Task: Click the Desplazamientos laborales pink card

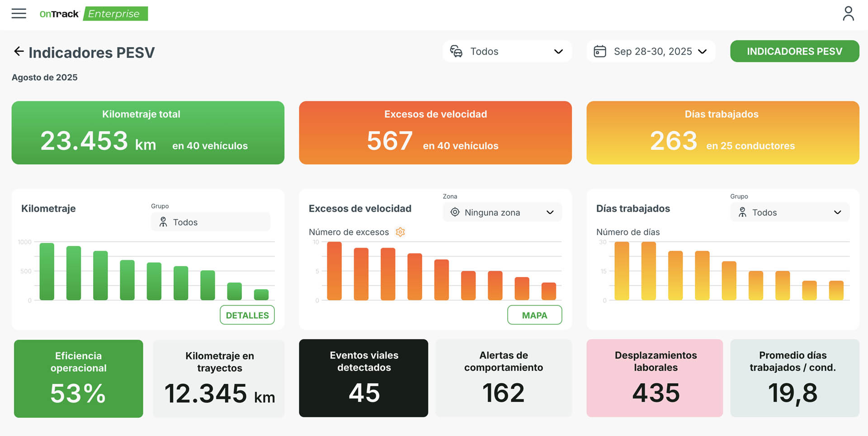Action: (x=655, y=378)
